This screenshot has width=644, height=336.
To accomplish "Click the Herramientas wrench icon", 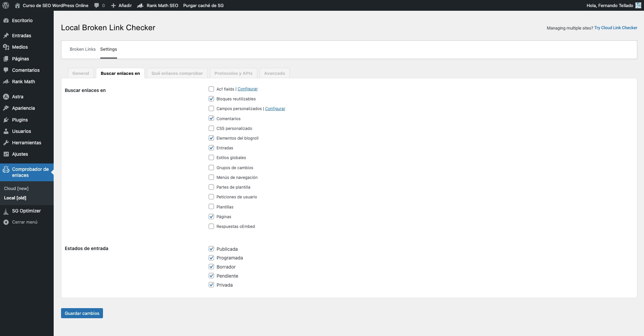I will pyautogui.click(x=6, y=143).
